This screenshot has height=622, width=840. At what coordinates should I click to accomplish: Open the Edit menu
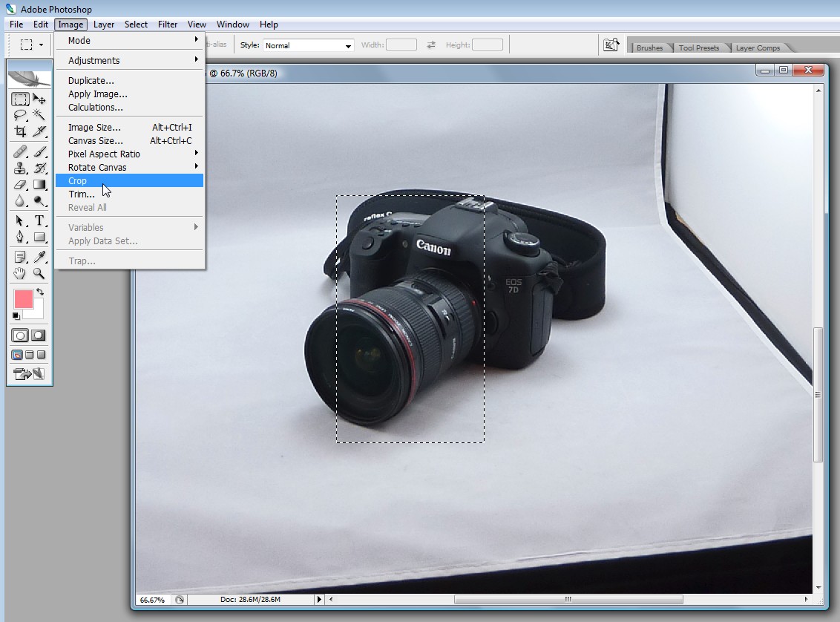point(41,24)
